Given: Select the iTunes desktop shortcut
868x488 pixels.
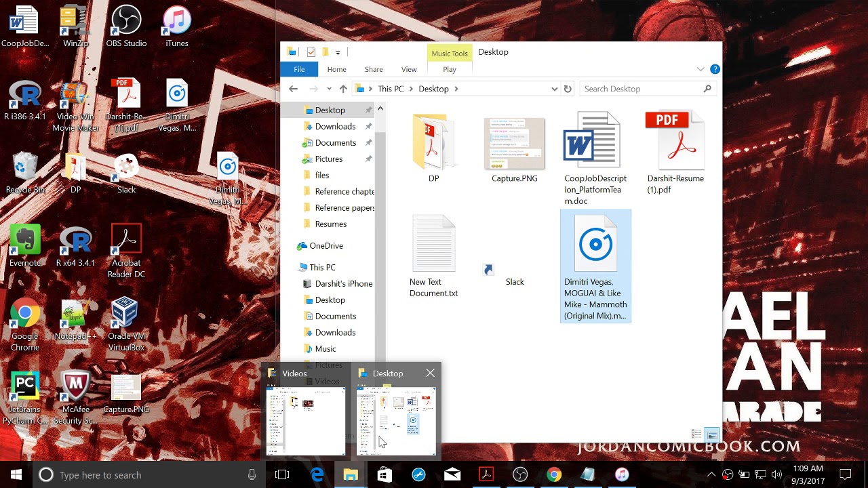Looking at the screenshot, I should click(177, 27).
